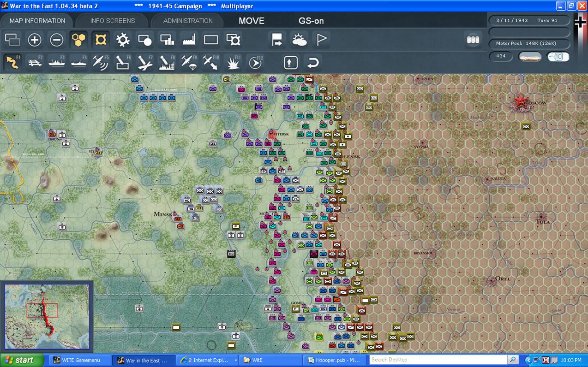Zoom out the map with minus icon
The image size is (588, 367).
click(x=57, y=40)
